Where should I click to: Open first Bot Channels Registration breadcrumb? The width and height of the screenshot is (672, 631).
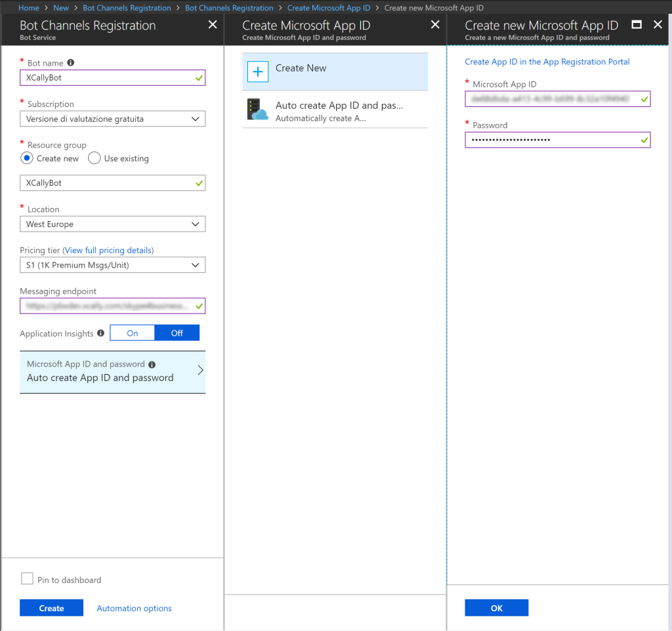pyautogui.click(x=127, y=8)
